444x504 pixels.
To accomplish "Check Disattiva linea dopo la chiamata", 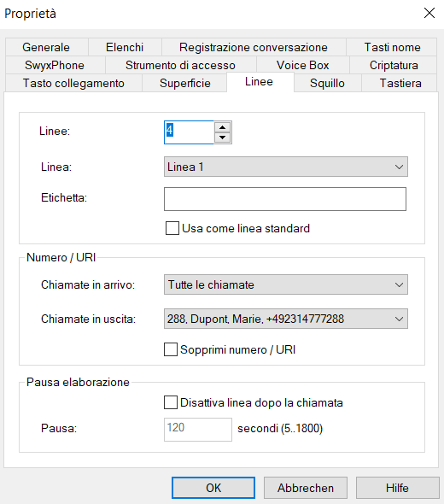I will 171,402.
